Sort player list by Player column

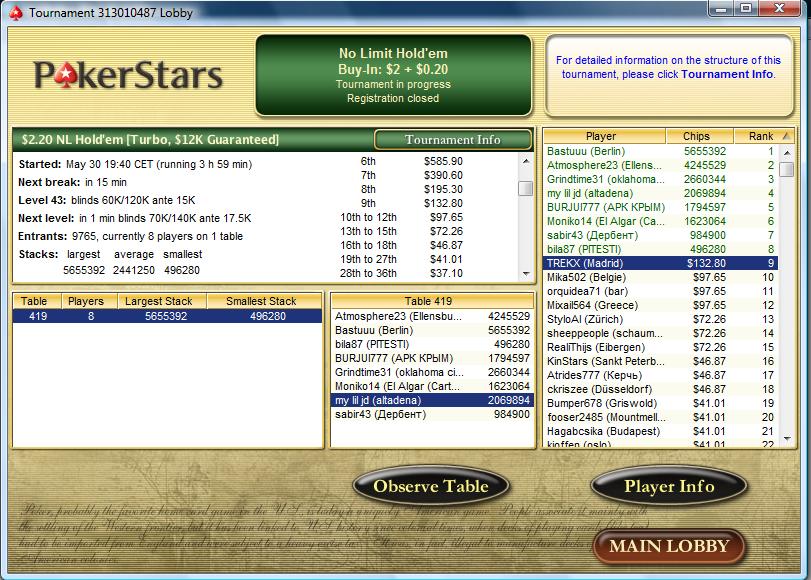point(604,136)
